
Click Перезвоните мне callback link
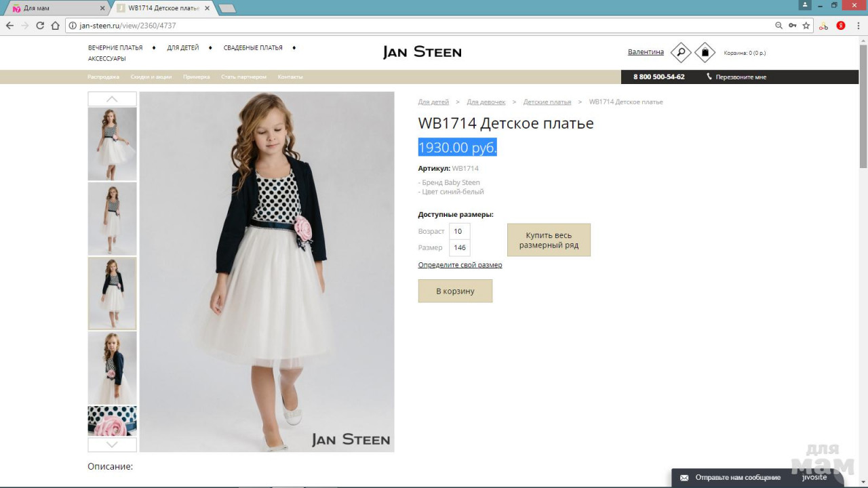(740, 77)
